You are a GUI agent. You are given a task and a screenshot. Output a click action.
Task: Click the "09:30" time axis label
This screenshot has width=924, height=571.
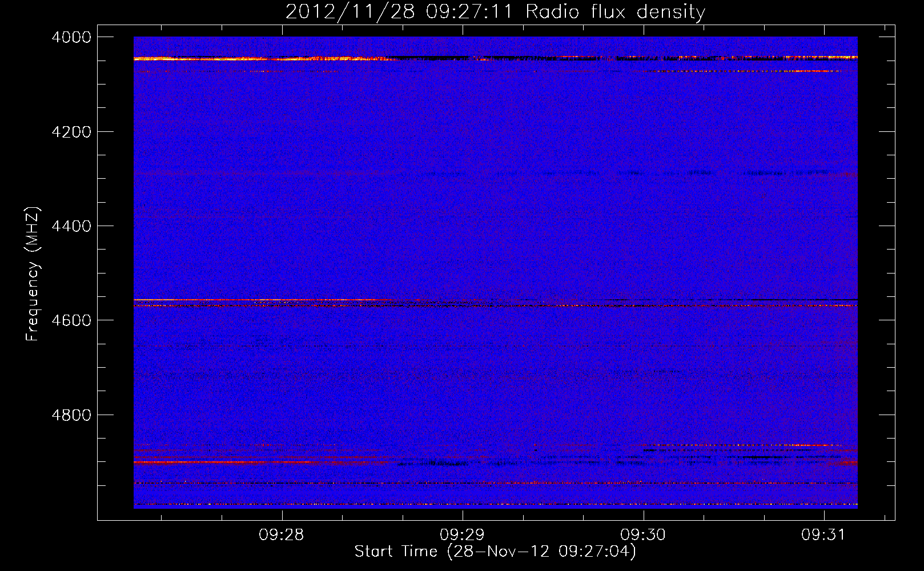pyautogui.click(x=643, y=535)
